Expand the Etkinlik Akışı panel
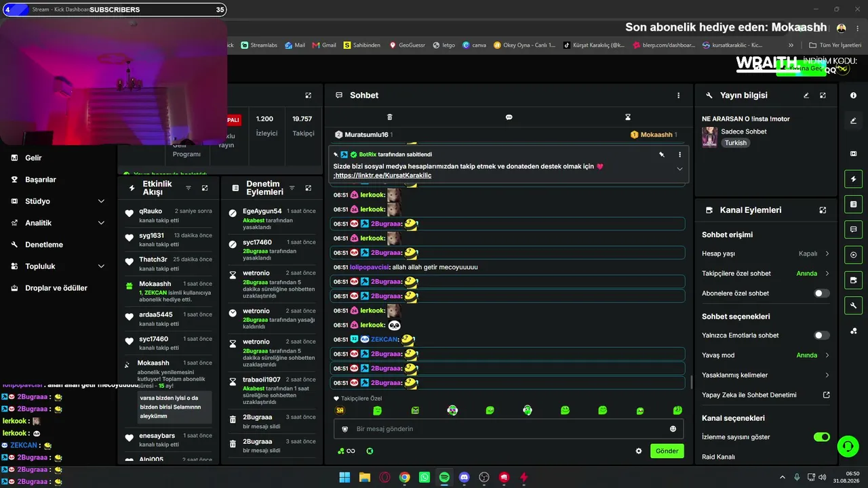The height and width of the screenshot is (488, 868). (x=205, y=188)
